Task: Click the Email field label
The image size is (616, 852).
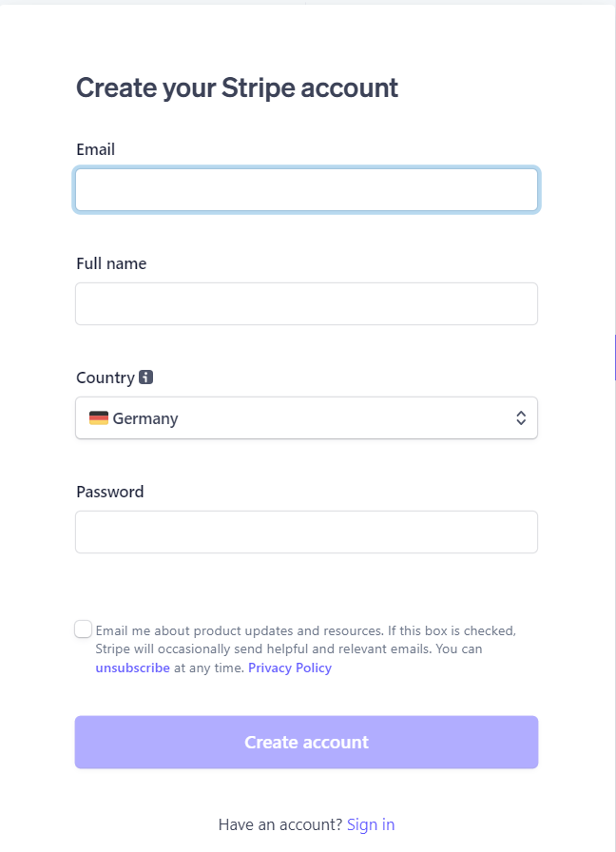Action: pos(96,149)
